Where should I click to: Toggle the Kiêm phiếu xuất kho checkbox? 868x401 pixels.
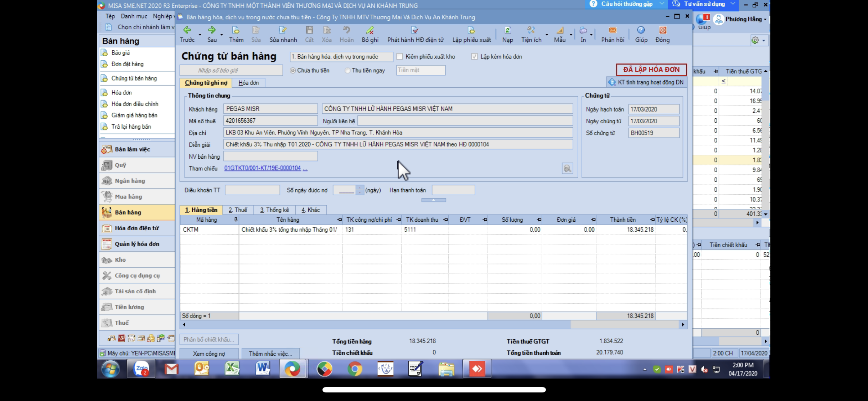[x=400, y=57]
